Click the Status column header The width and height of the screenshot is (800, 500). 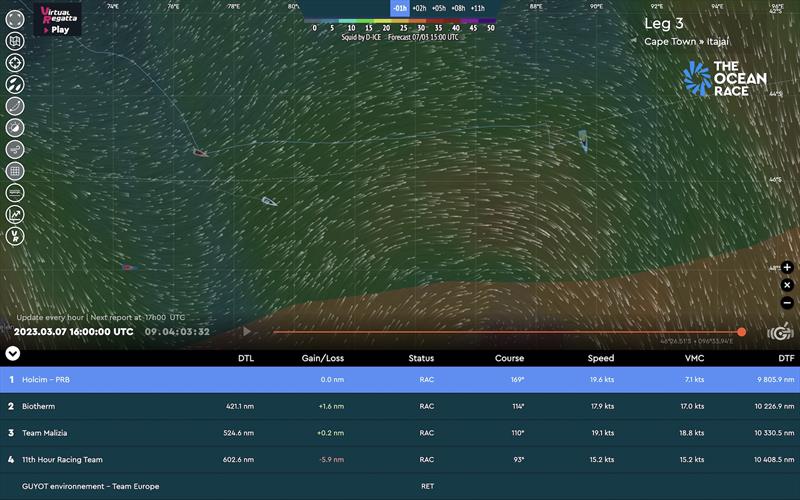pyautogui.click(x=421, y=358)
